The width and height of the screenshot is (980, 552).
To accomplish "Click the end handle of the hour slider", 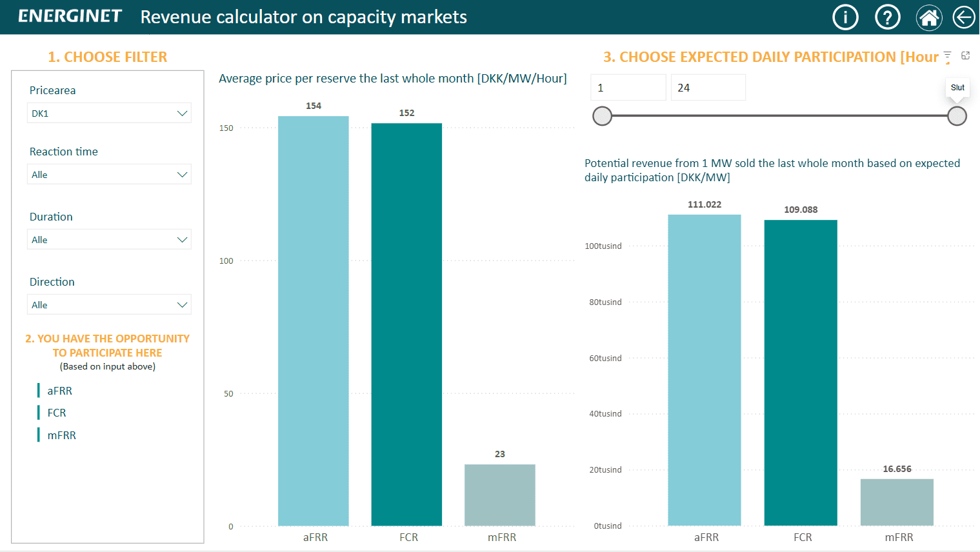I will coord(957,116).
